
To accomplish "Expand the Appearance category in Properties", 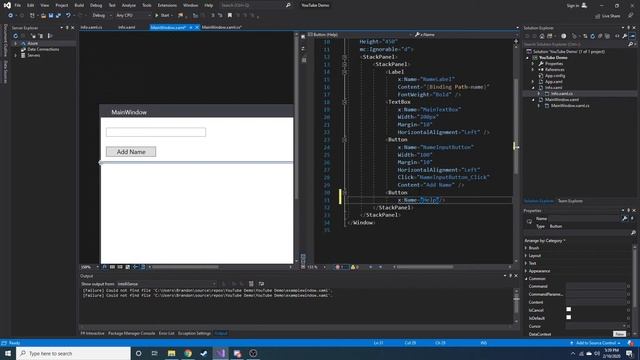I will pos(526,271).
